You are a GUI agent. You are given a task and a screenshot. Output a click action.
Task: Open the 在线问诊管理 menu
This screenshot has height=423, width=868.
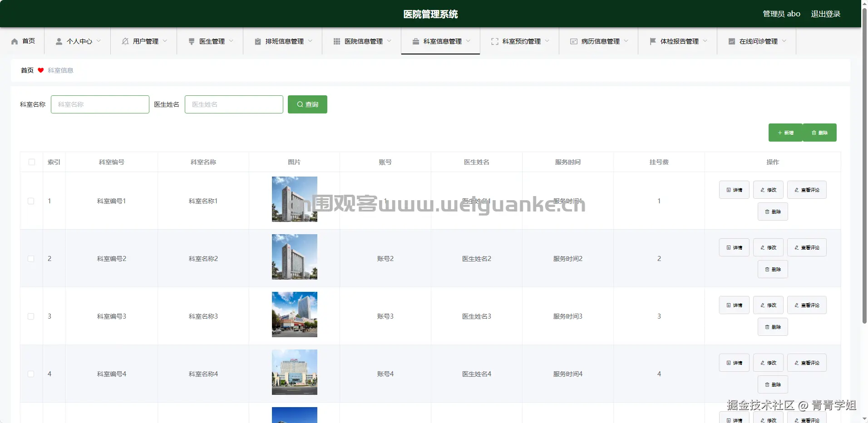pyautogui.click(x=756, y=41)
